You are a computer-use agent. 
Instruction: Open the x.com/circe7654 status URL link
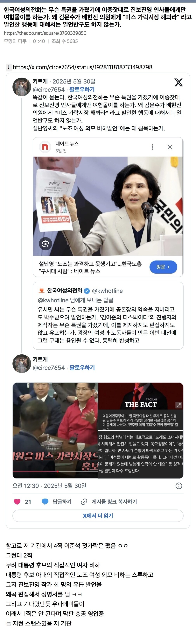(83, 67)
